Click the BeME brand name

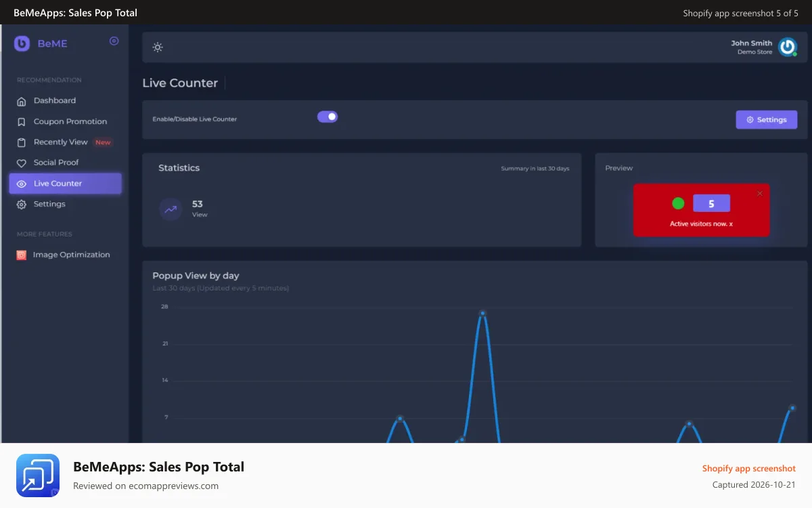tap(52, 43)
